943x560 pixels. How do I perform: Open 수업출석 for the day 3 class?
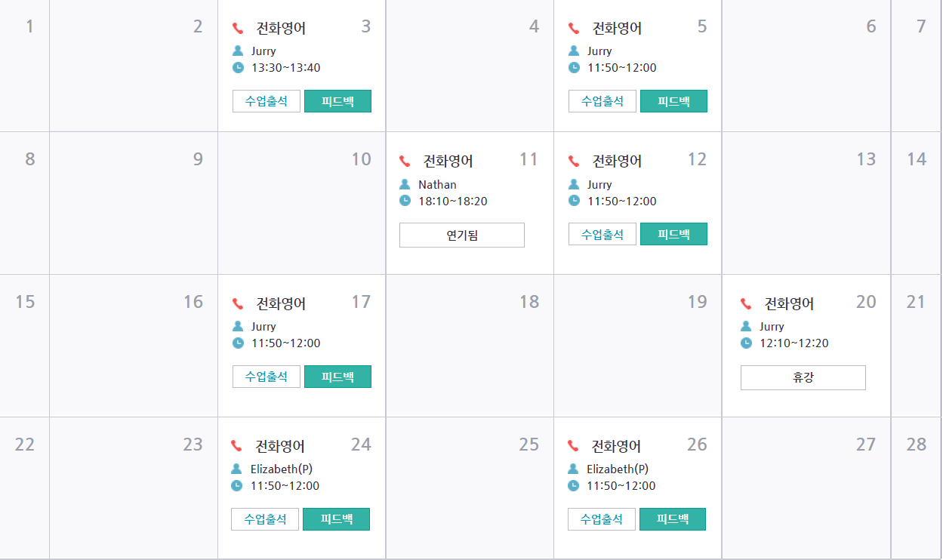coord(267,101)
